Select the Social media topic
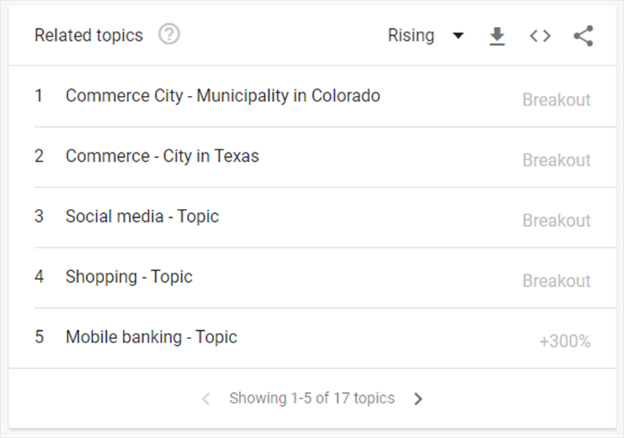The height and width of the screenshot is (438, 624). tap(142, 216)
